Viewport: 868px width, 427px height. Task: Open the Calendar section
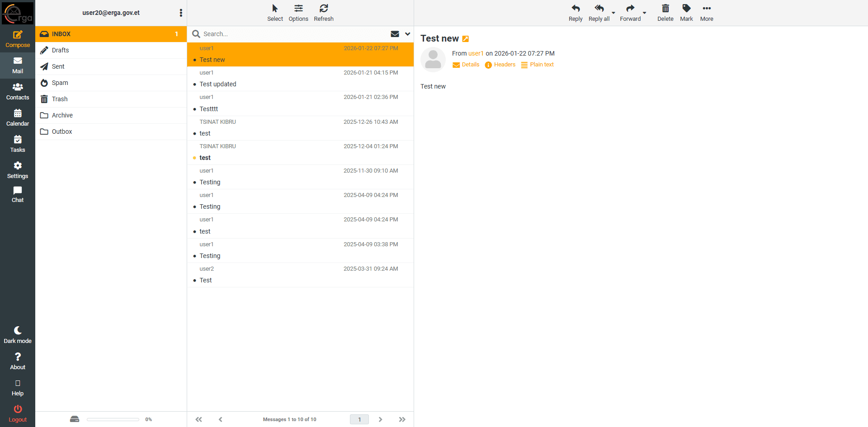click(x=18, y=118)
